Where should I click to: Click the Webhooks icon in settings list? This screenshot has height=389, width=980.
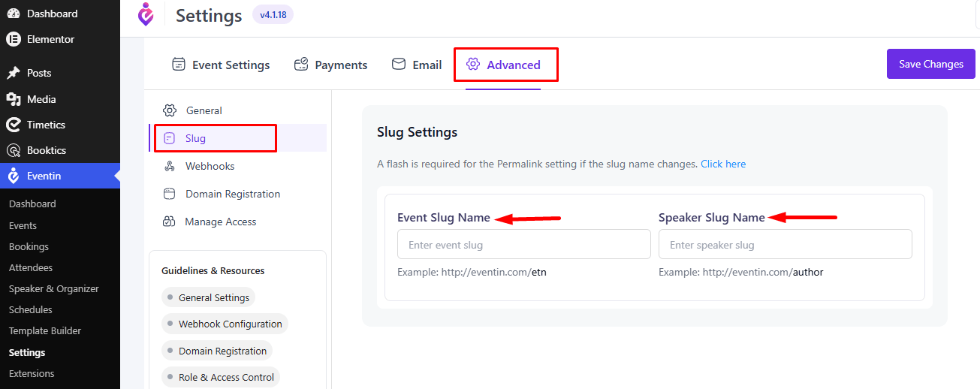pyautogui.click(x=170, y=166)
